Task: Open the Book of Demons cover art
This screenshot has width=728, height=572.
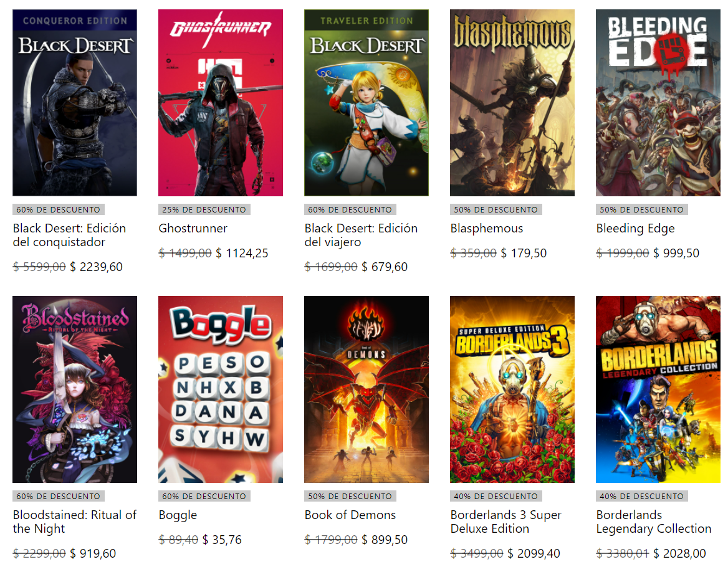Action: (x=366, y=389)
